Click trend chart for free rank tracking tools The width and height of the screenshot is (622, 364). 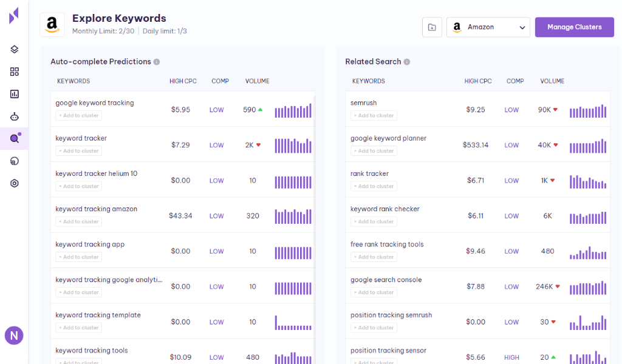[x=588, y=252]
